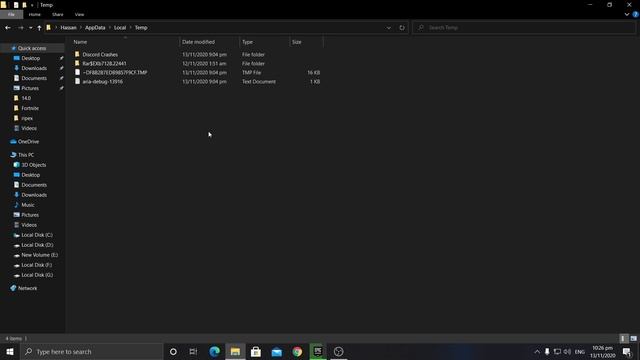
Task: Open Local Disk (D:)
Action: (37, 245)
